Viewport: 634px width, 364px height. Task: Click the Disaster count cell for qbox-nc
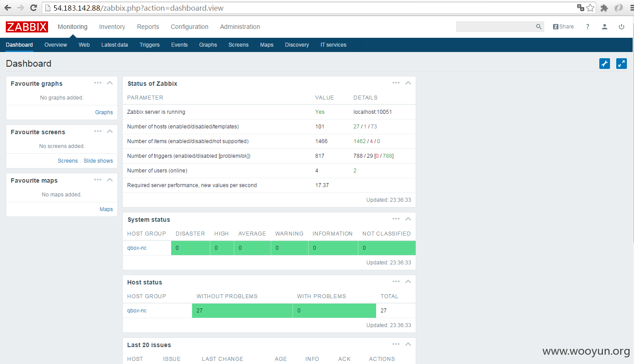tap(190, 248)
